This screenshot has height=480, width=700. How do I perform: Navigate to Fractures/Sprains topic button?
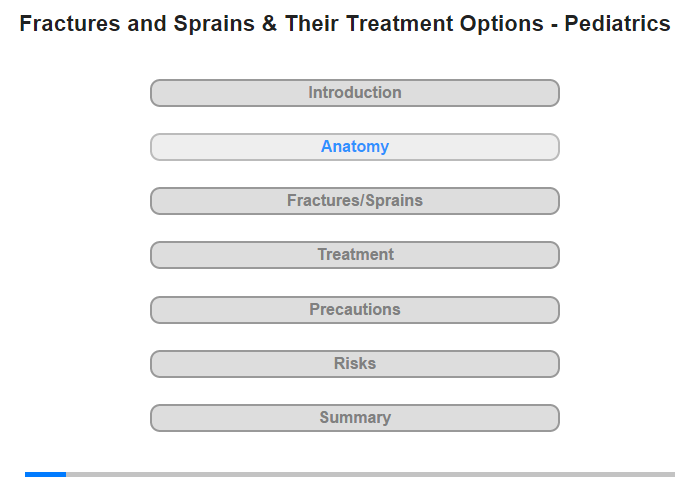click(x=354, y=201)
